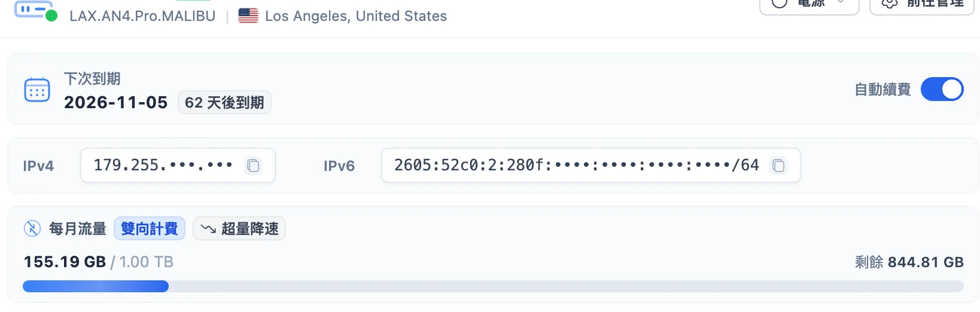Image resolution: width=980 pixels, height=312 pixels.
Task: Click the IPv6 address field 2605:52c0
Action: [591, 165]
